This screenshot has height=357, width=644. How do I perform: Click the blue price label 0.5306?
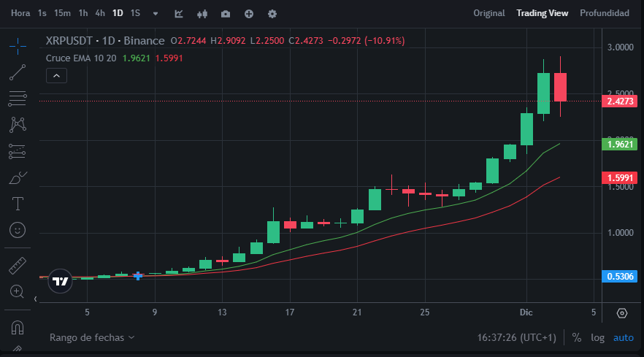(619, 277)
